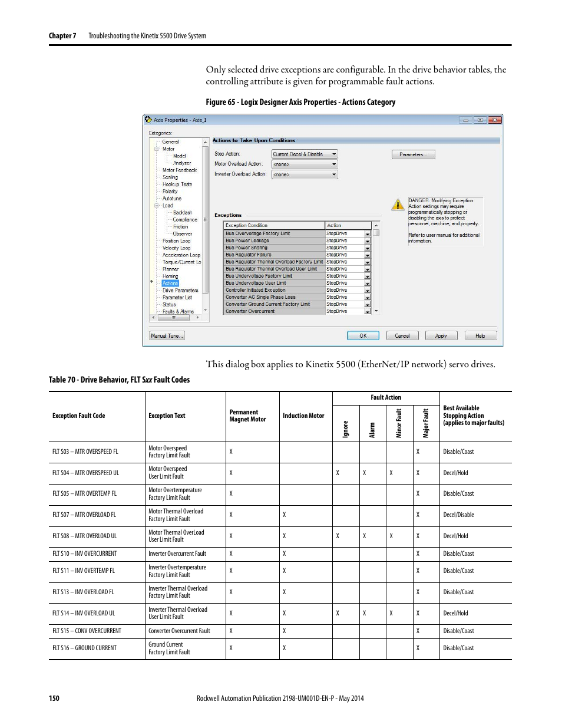
Task: Confirm settings with OK
Action: [363, 335]
